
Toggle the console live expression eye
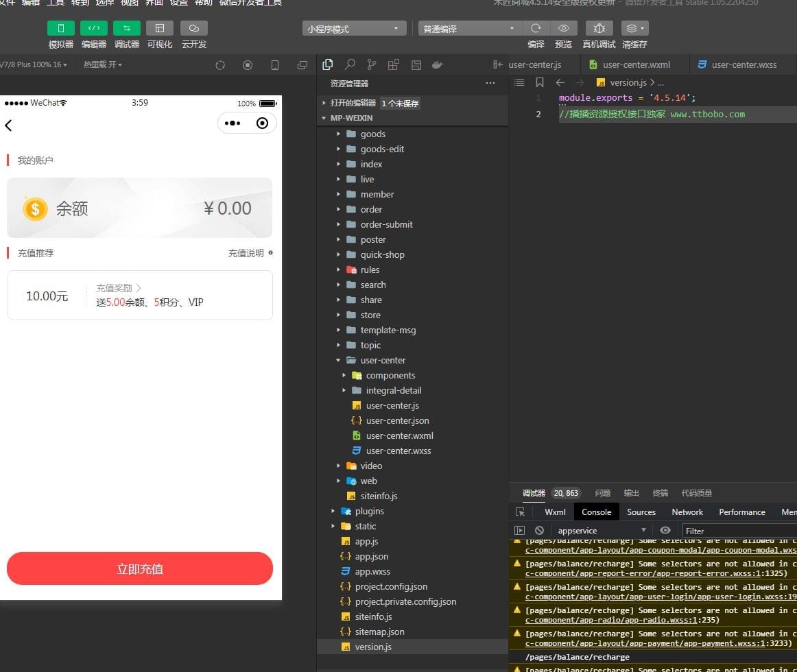(x=665, y=530)
